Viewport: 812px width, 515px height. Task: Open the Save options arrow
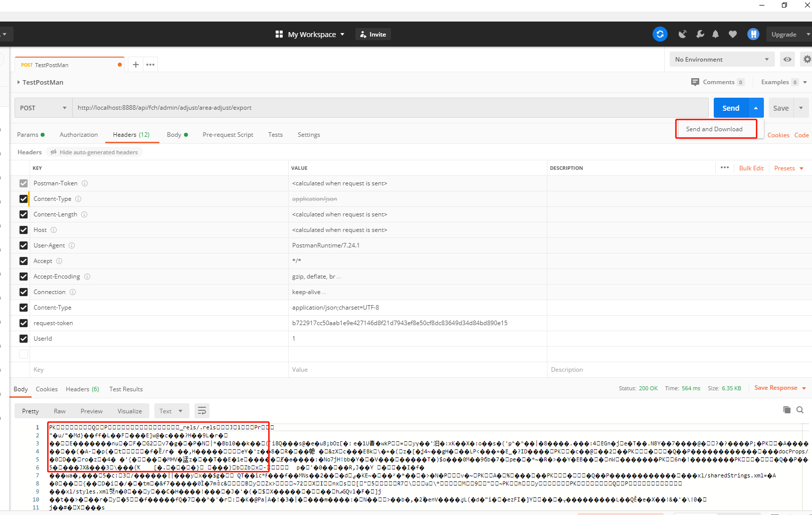(x=801, y=108)
